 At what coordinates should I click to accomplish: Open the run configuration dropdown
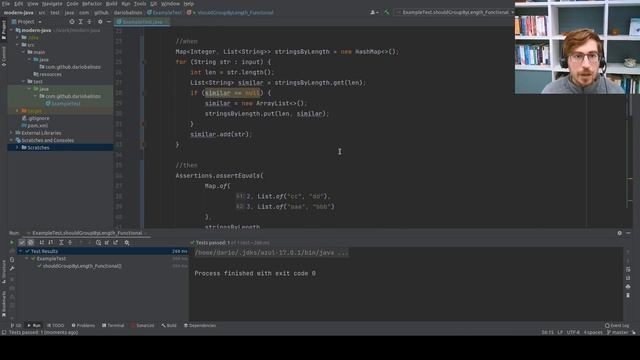(455, 13)
